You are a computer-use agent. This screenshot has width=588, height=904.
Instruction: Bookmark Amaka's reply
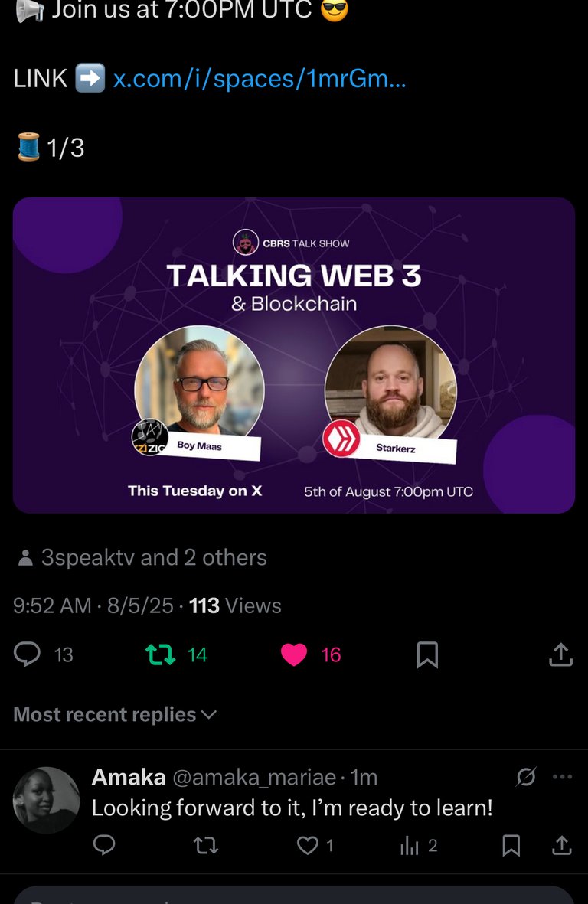coord(511,845)
